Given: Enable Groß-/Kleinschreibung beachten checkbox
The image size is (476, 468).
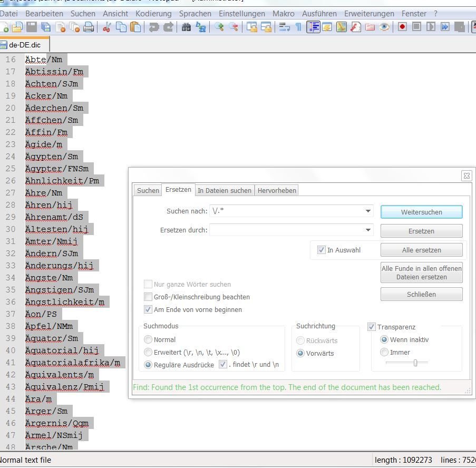Looking at the screenshot, I should point(148,297).
